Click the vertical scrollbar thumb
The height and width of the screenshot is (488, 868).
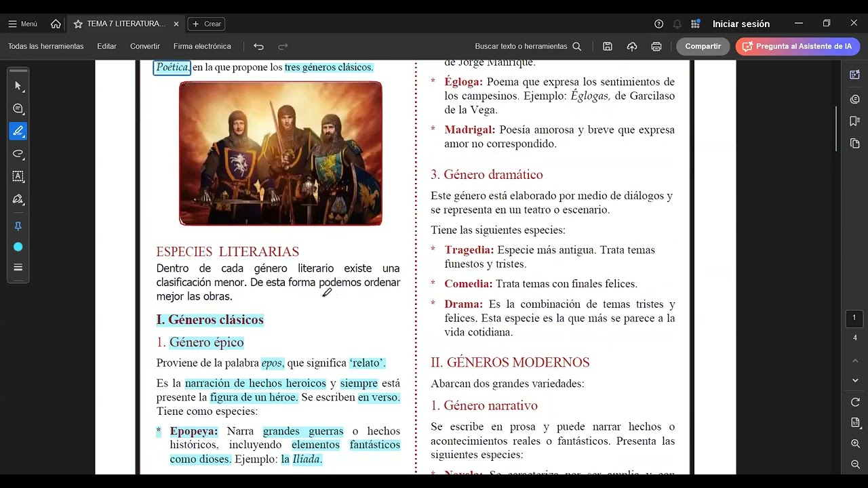(836, 129)
